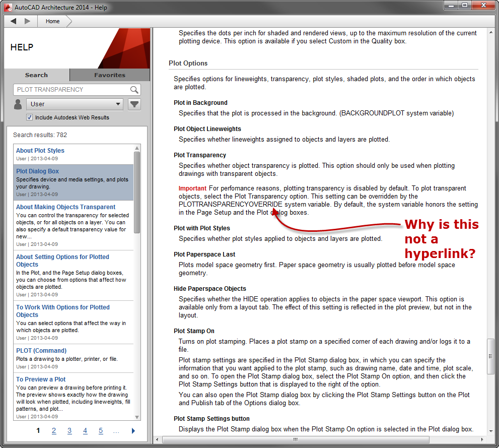Screen dimensions: 499x448
Task: Toggle Include Autodesk Web Results checkbox
Action: (x=29, y=117)
